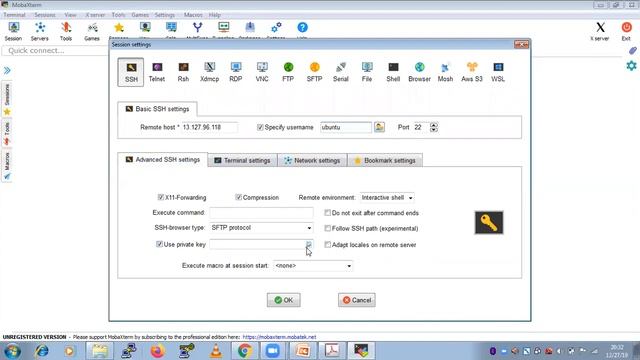Open the Macros vertical sidebar tab
This screenshot has height=360, width=640.
[x=7, y=165]
